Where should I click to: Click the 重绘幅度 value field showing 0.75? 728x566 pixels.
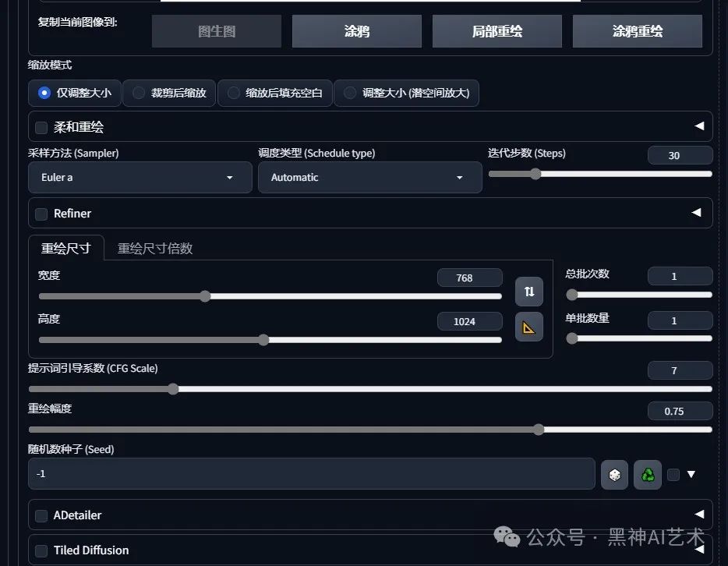[x=680, y=411]
